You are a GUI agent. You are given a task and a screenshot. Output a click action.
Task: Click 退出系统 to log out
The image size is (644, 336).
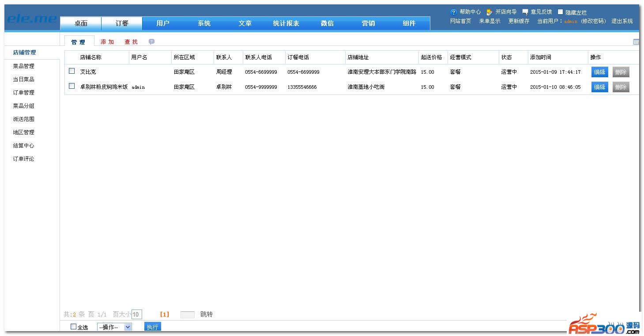[x=622, y=21]
